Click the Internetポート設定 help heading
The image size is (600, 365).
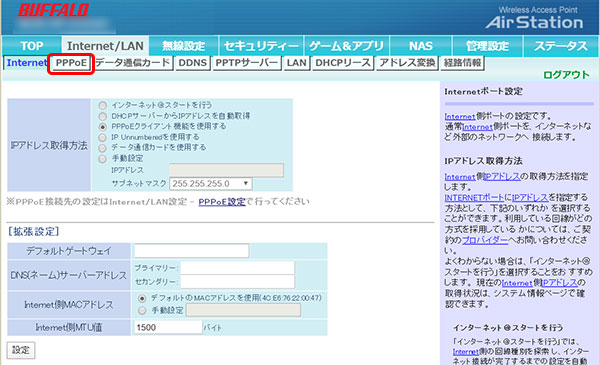pos(483,92)
